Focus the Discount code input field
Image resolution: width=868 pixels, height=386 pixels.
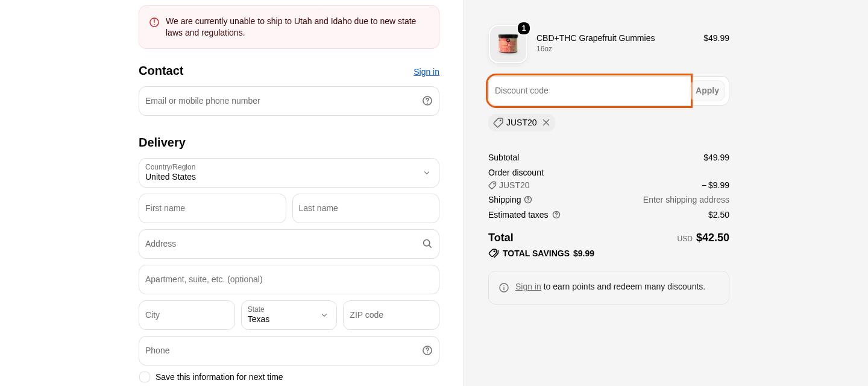[590, 90]
